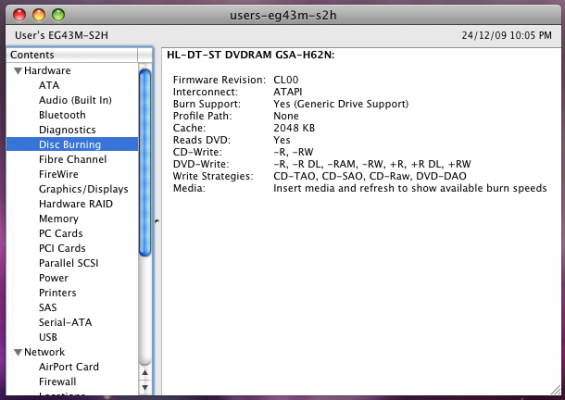
Task: Show PCI Cards information
Action: click(x=62, y=248)
